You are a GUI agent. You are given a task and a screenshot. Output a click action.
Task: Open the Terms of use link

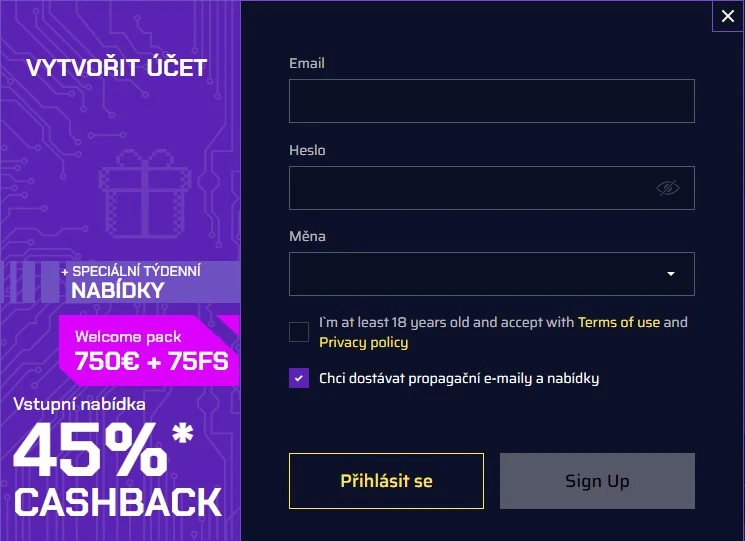[619, 322]
